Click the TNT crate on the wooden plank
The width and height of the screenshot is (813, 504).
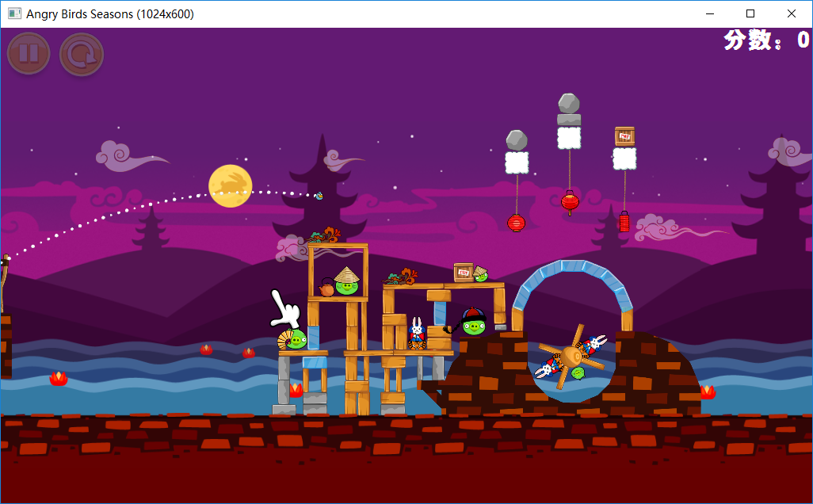click(x=463, y=273)
